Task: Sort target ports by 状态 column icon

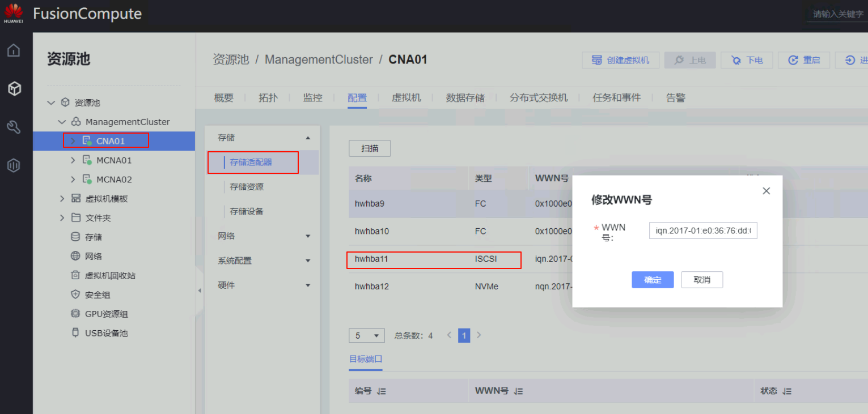Action: (787, 391)
